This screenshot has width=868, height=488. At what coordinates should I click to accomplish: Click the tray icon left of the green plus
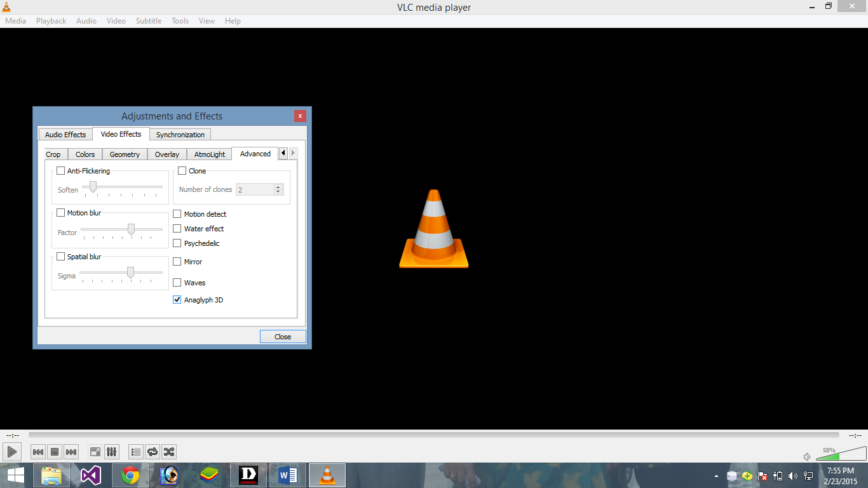pyautogui.click(x=732, y=475)
